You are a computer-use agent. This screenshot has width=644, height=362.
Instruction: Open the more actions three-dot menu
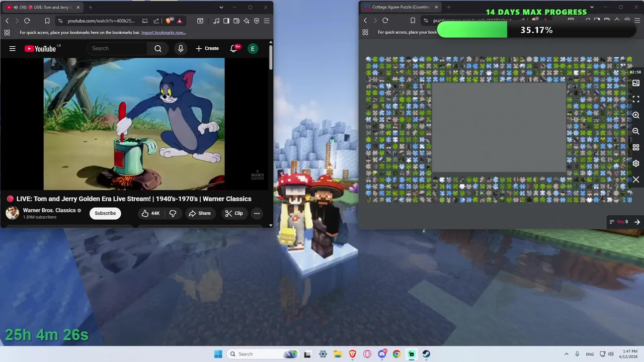point(257,213)
